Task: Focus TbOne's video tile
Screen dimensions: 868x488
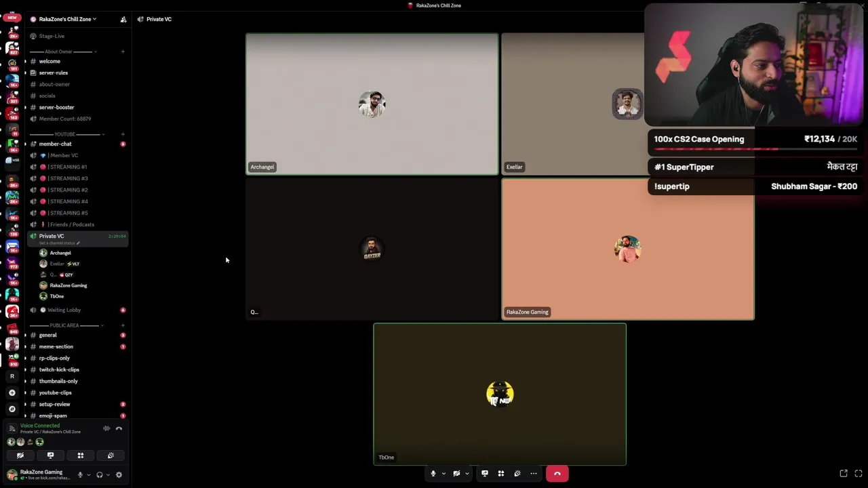Action: tap(500, 394)
